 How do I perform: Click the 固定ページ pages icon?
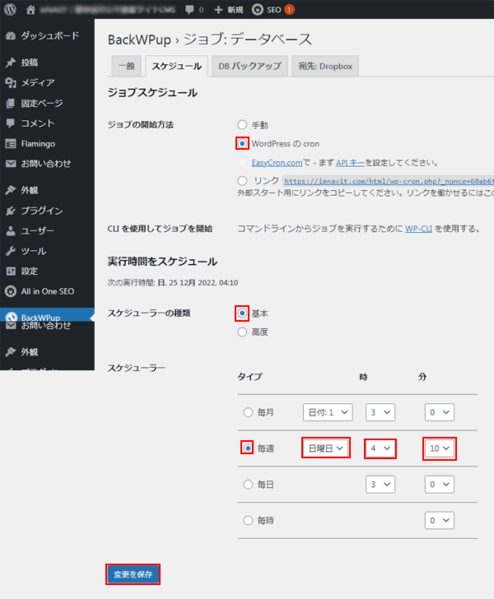click(x=11, y=103)
